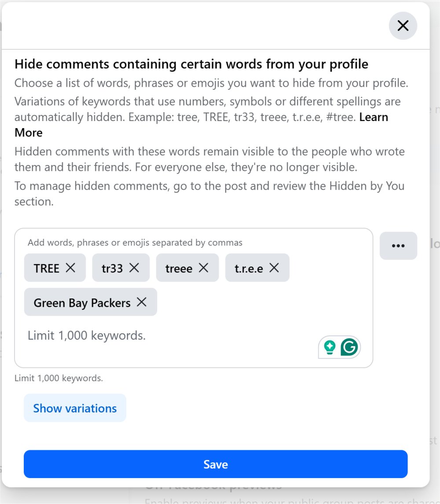Click the 'Add words, phrases or emojis' label
Image resolution: width=440 pixels, height=504 pixels.
(135, 243)
